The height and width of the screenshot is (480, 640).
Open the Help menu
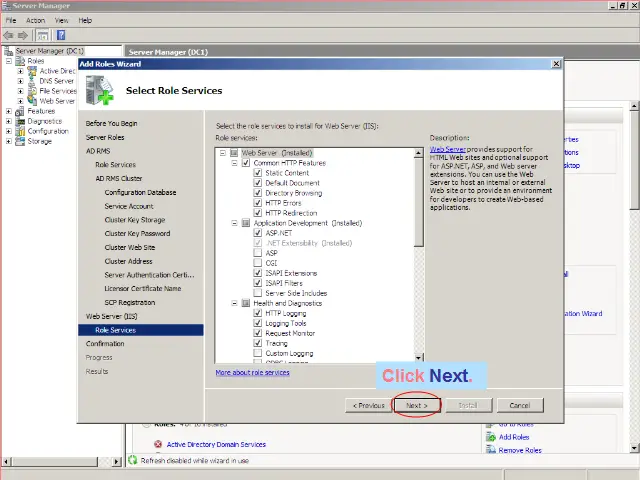coord(85,20)
